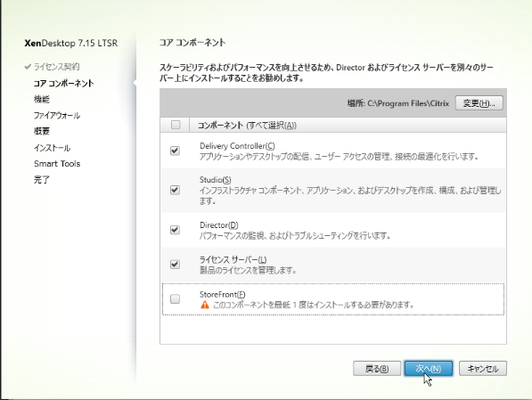Screen dimensions: 532x400
Task: Select 完了 step in sidebar
Action: click(42, 179)
